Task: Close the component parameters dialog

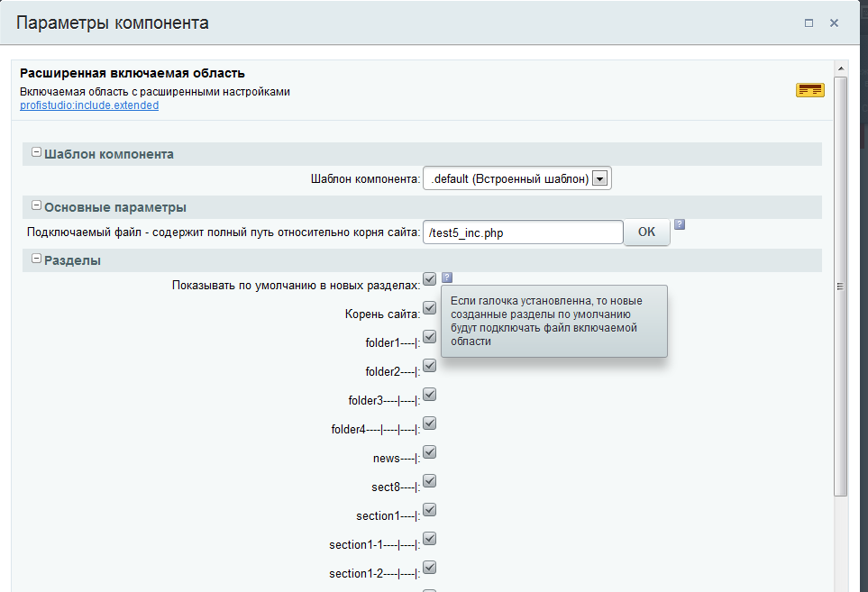Action: [x=834, y=23]
